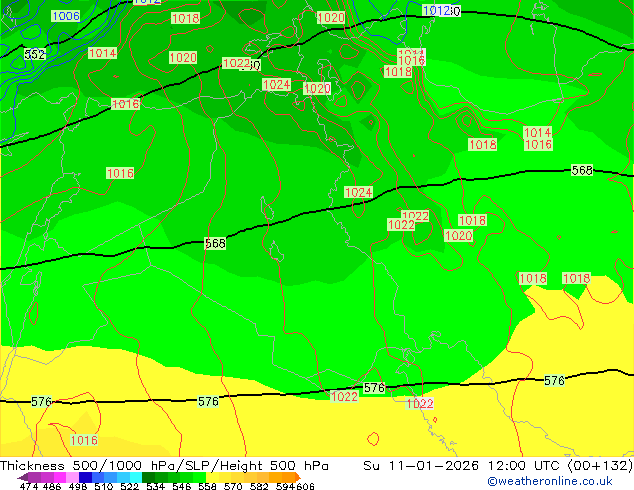Click the 576 label at the far left edge
Screen dimensions: 634x490
pos(41,401)
